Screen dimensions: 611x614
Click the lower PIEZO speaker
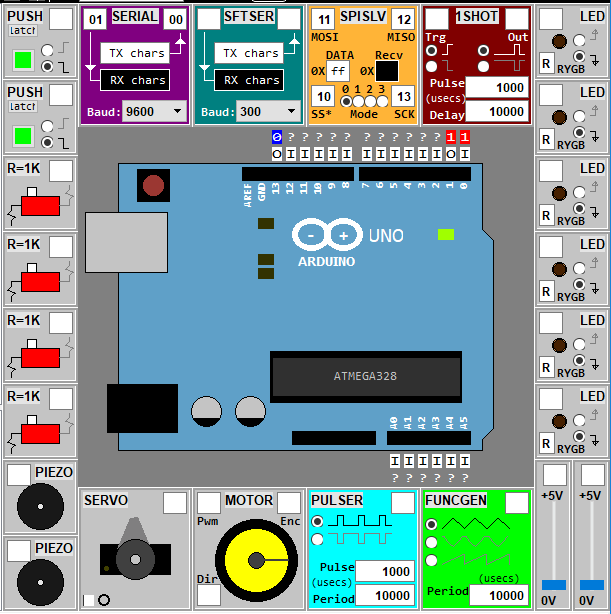point(40,582)
